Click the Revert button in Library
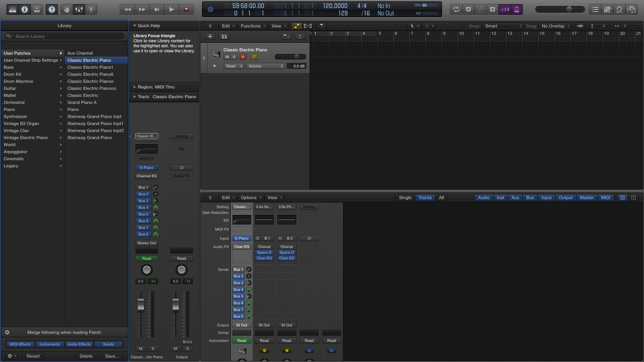This screenshot has width=644, height=362. (33, 356)
